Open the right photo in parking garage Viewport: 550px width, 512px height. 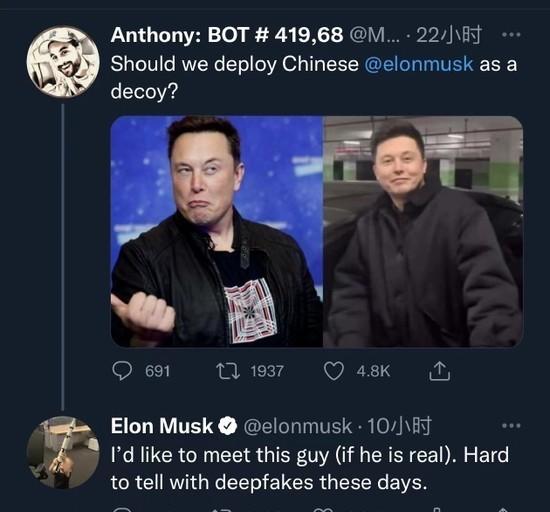coord(423,231)
